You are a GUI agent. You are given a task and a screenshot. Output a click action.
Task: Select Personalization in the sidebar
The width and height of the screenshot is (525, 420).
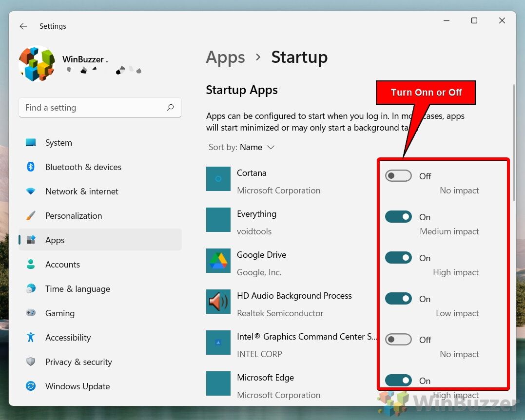[x=74, y=216]
